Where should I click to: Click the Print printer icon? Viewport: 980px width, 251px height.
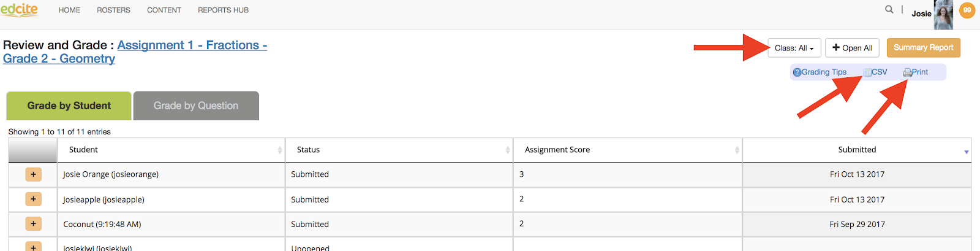pos(908,72)
